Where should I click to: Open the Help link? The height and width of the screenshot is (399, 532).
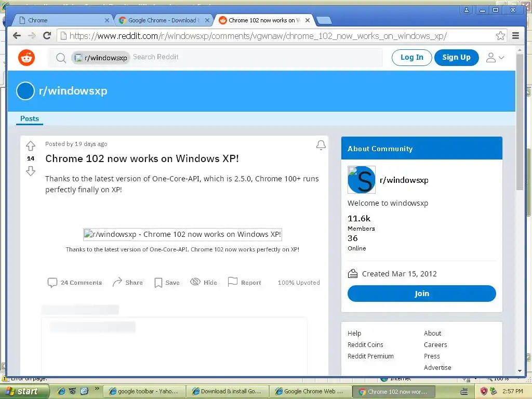[354, 333]
